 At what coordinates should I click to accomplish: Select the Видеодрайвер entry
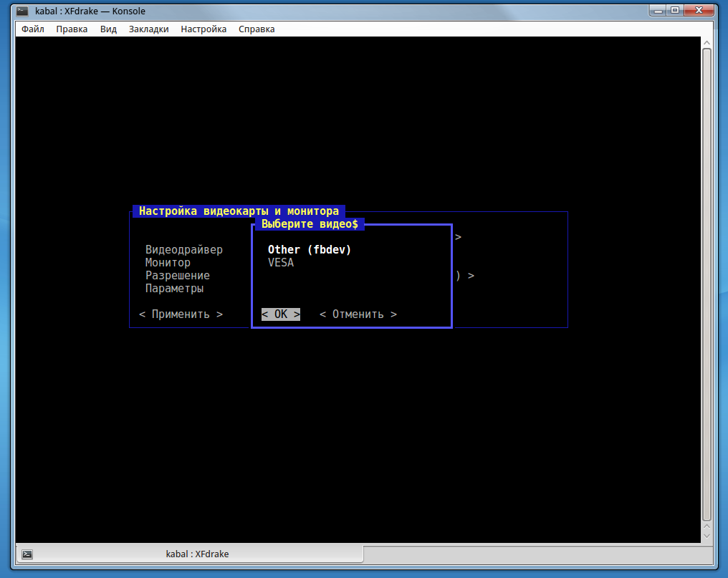pos(184,250)
